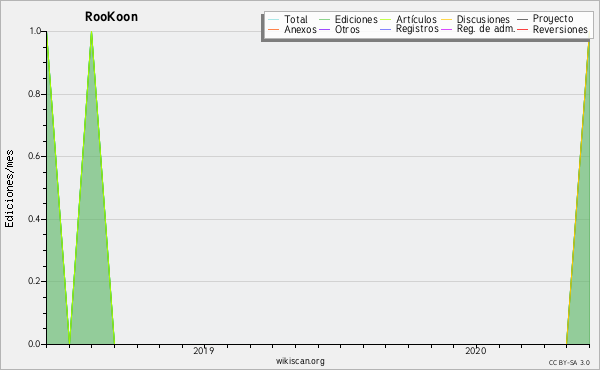Click the wikiscan.org credit text
Viewport: 600px width, 370px height.
[x=300, y=361]
